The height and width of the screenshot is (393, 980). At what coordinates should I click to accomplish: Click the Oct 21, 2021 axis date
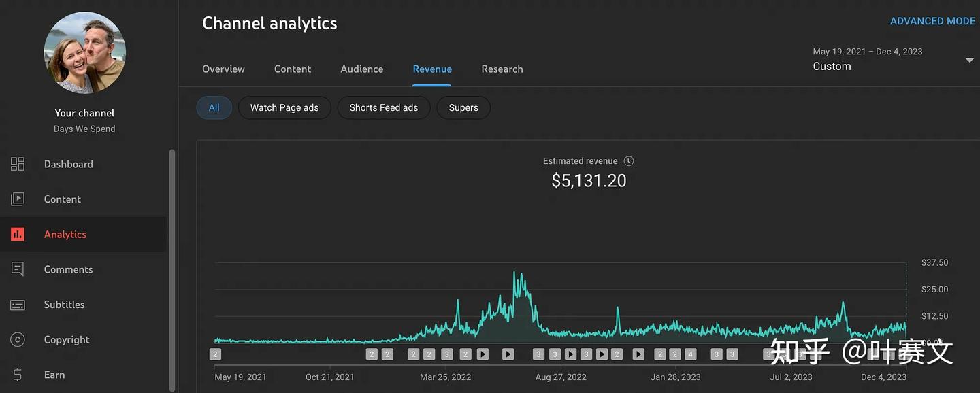[330, 377]
